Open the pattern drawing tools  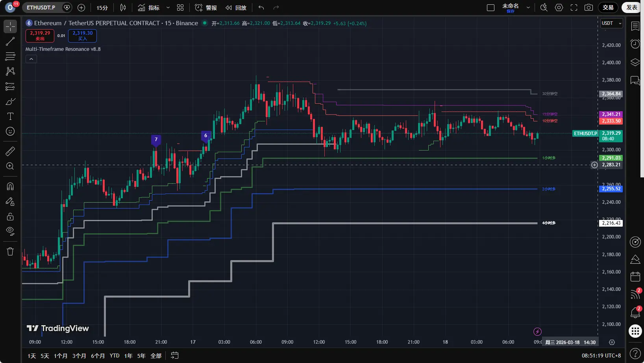coord(10,71)
